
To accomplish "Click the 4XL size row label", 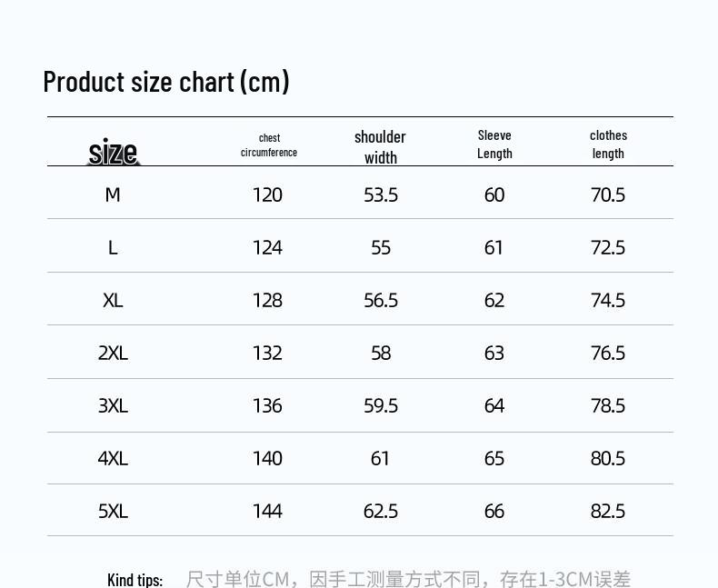I will coord(113,458).
